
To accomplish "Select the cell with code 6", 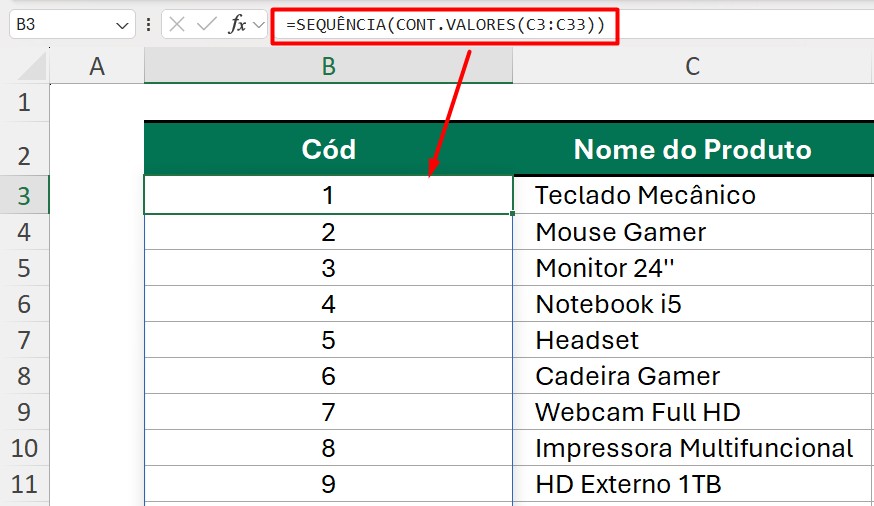I will (x=328, y=376).
